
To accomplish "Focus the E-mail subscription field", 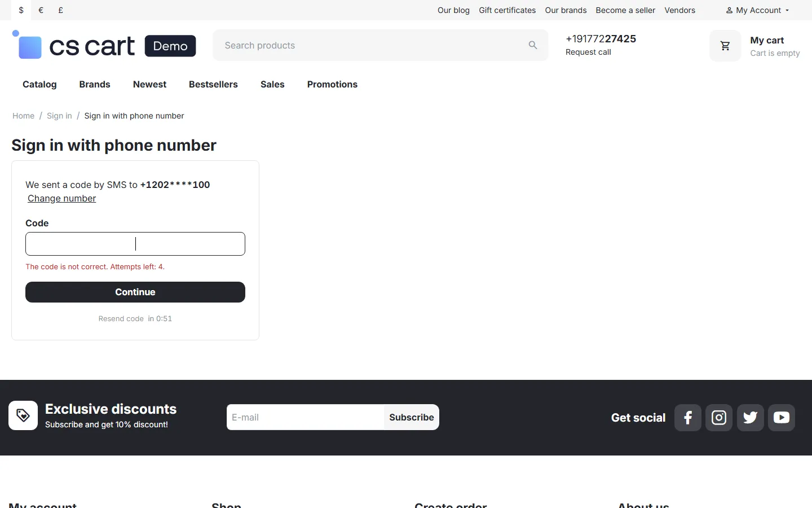I will (305, 417).
